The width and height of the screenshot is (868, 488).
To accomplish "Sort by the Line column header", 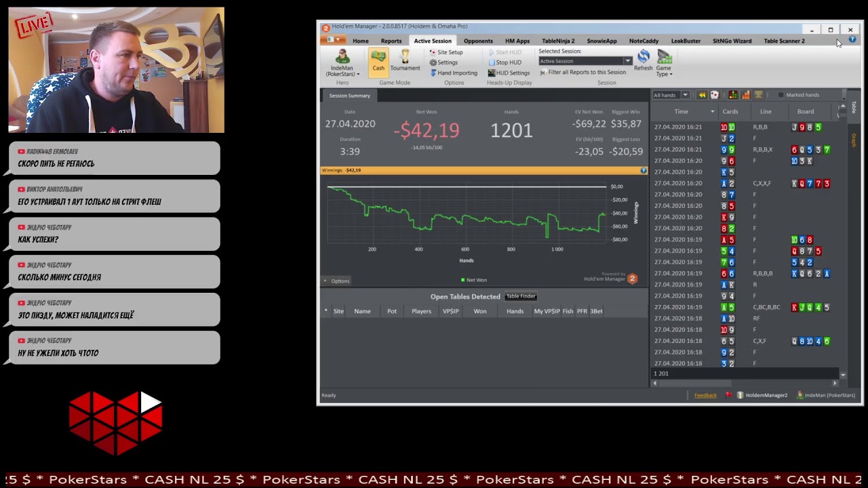I will [x=766, y=111].
